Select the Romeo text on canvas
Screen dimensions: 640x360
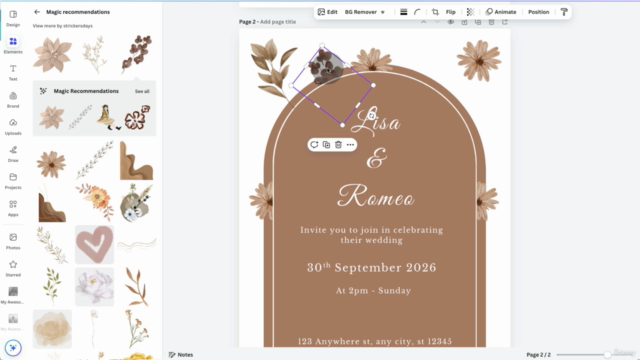[x=376, y=196]
